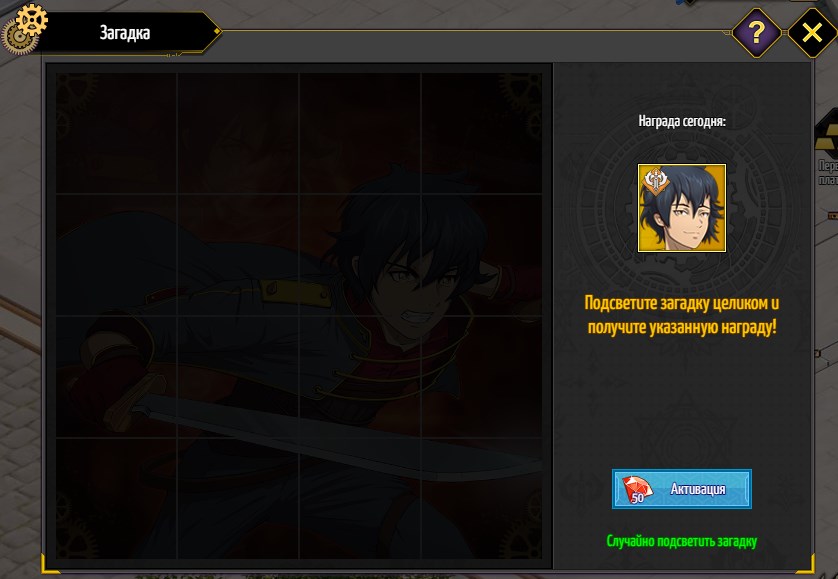
Task: Select top-right puzzle tile with gear ornament
Action: (x=482, y=134)
